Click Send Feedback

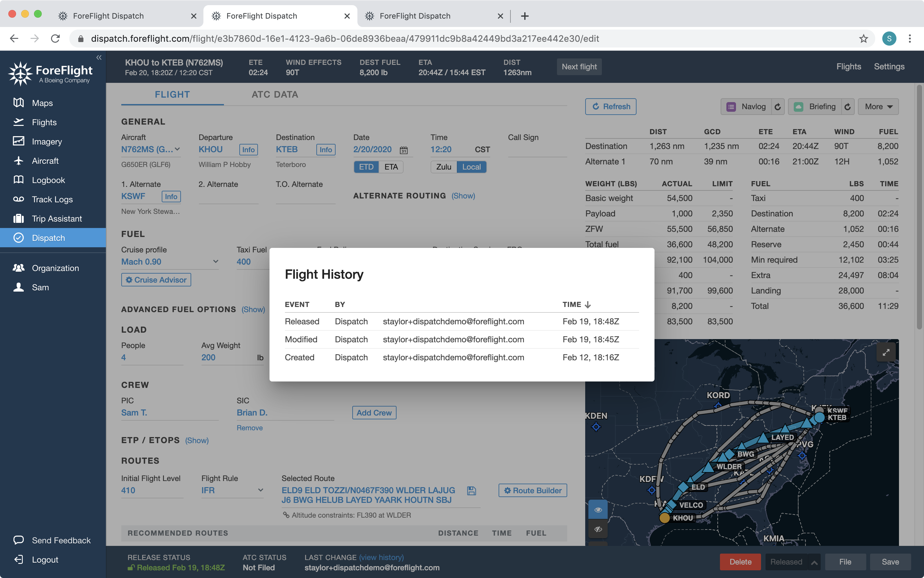[61, 540]
